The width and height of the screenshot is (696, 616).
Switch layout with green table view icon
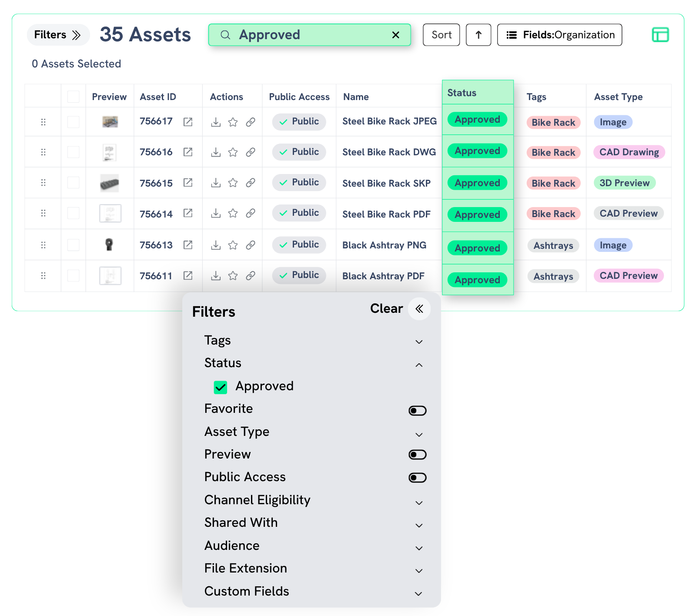tap(660, 35)
